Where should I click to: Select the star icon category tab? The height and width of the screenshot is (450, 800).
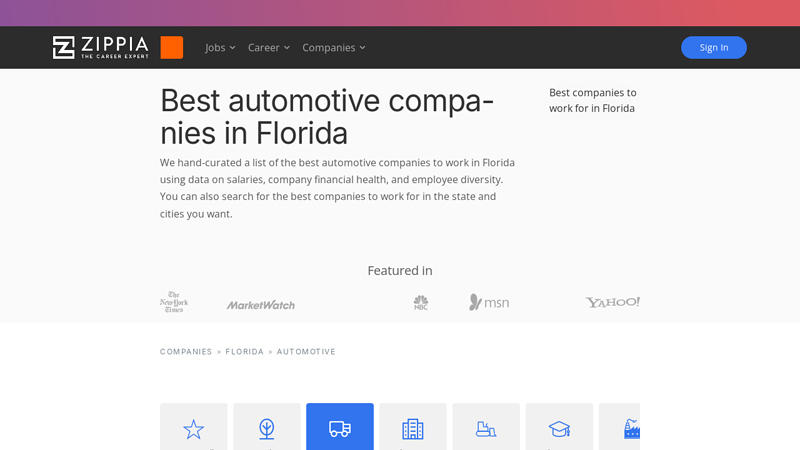[x=193, y=427]
